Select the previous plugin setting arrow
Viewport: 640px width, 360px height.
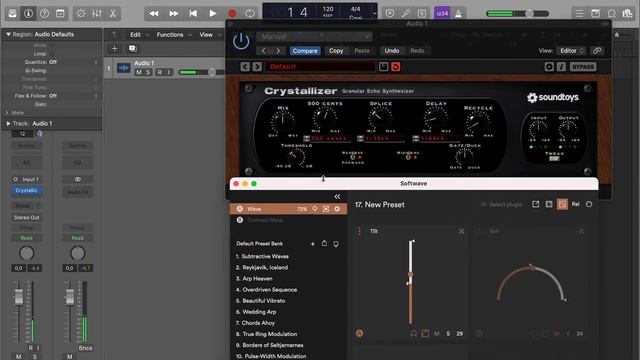[263, 51]
